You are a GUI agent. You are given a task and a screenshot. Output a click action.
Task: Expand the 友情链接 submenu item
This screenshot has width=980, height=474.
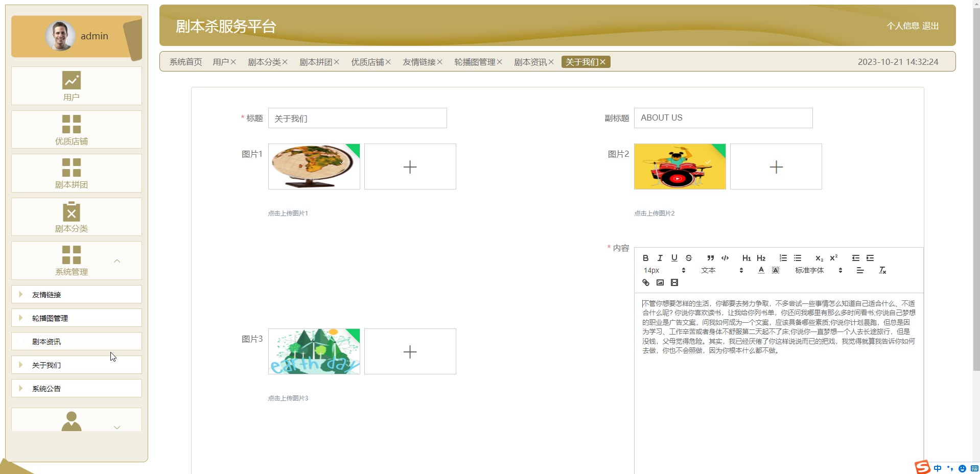click(x=77, y=294)
